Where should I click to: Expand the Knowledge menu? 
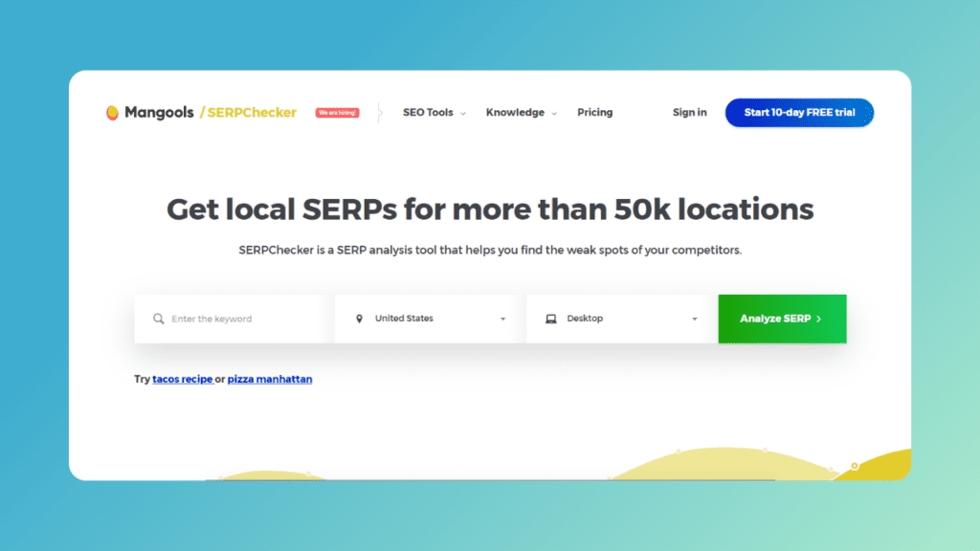click(x=522, y=113)
